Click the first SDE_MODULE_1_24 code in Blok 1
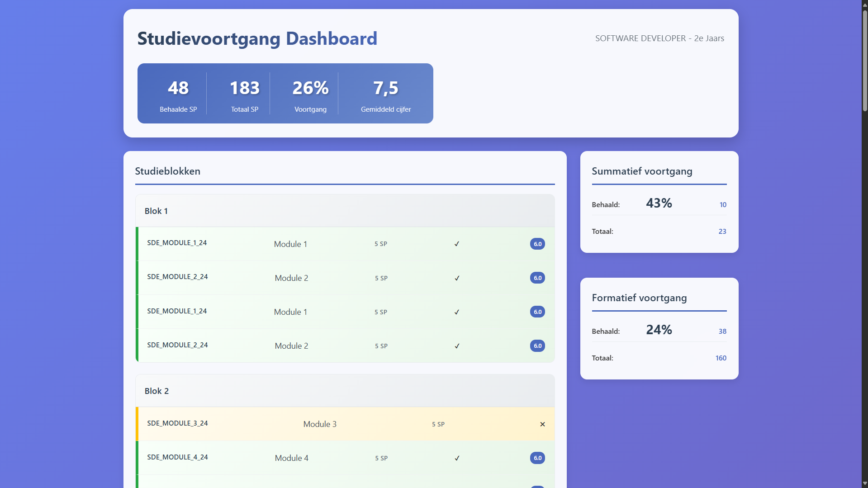 [x=177, y=243]
